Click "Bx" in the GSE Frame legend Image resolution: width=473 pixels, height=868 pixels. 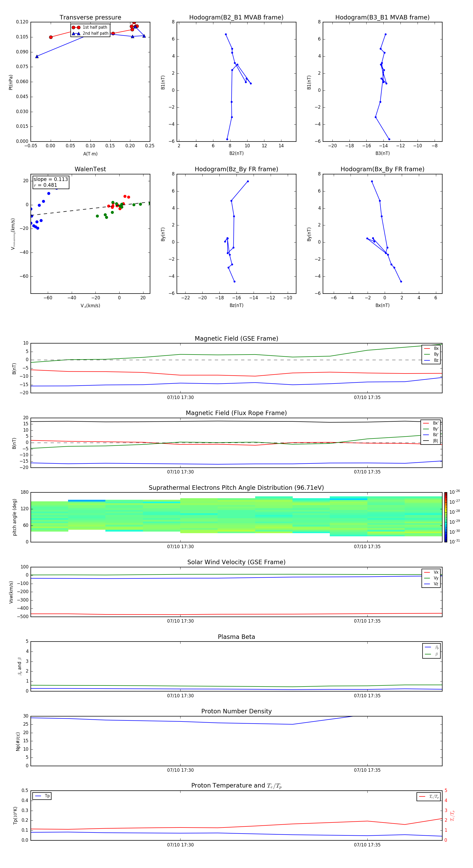[x=436, y=349]
